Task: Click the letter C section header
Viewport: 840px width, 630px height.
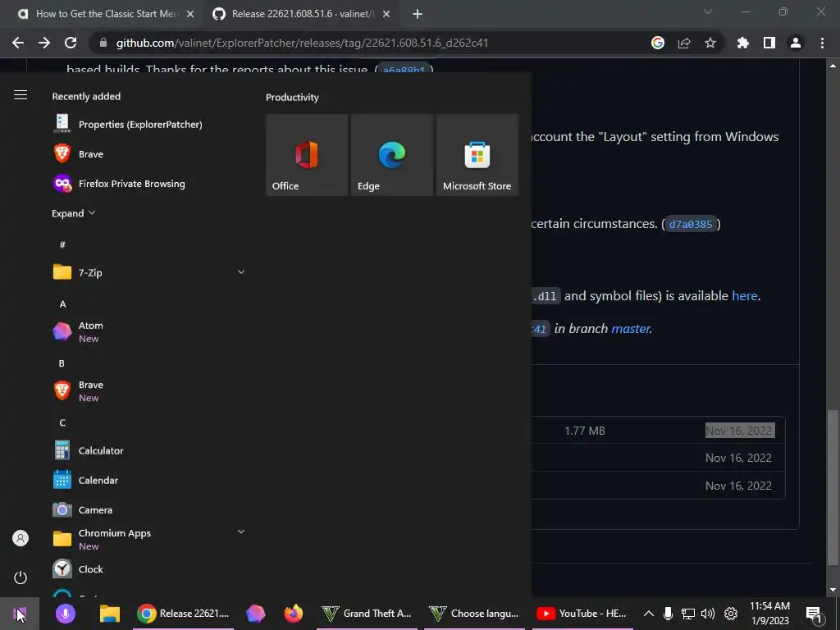Action: [x=62, y=422]
